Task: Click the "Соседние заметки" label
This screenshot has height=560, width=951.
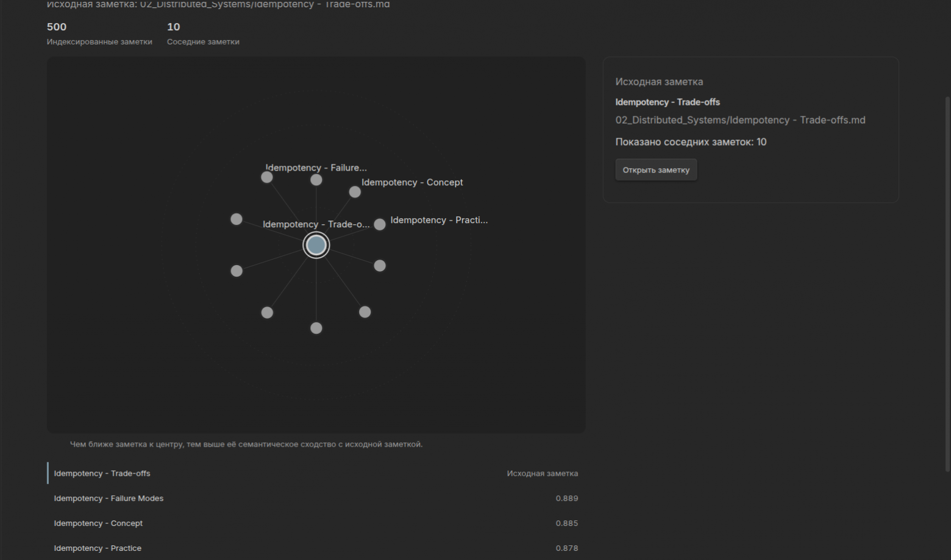Action: click(203, 42)
